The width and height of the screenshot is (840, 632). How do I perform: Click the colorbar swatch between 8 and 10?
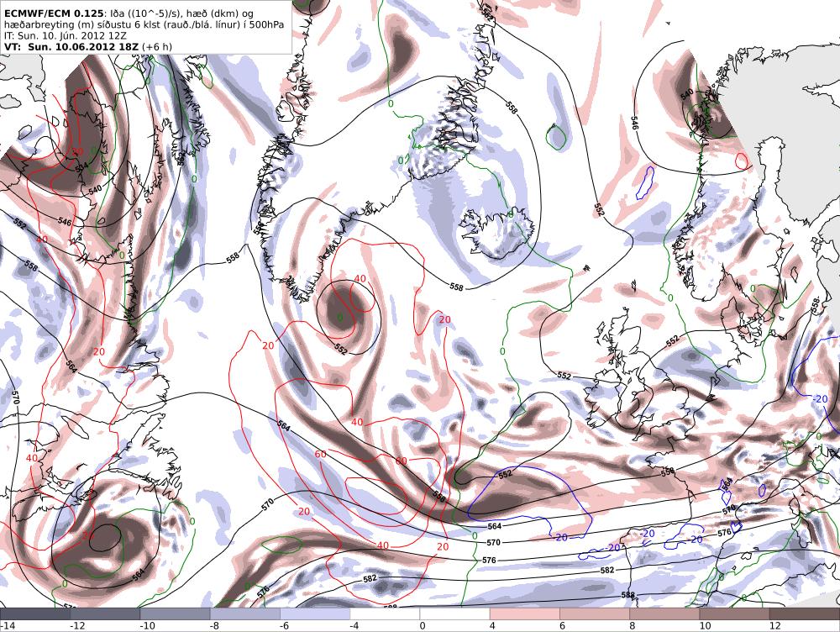point(664,614)
